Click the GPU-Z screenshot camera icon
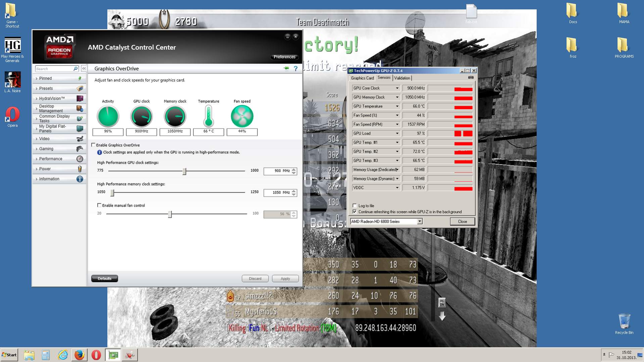Image resolution: width=644 pixels, height=362 pixels. pyautogui.click(x=471, y=77)
